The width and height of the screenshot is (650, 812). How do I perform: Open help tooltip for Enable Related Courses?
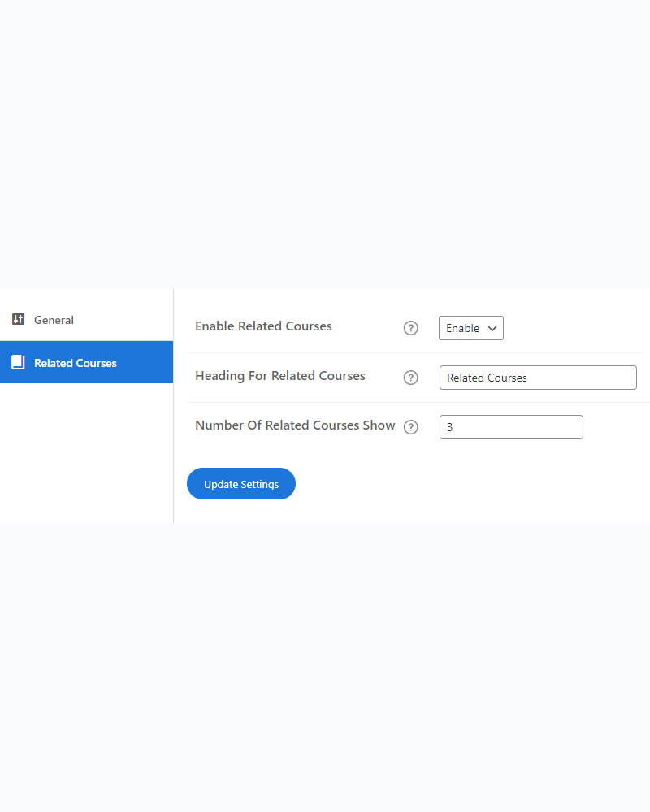411,328
